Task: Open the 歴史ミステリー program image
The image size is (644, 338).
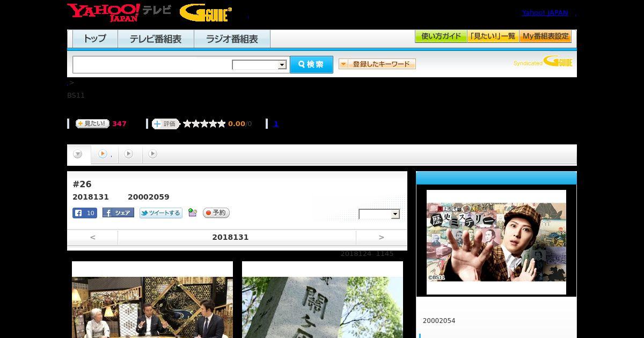Action: [496, 242]
